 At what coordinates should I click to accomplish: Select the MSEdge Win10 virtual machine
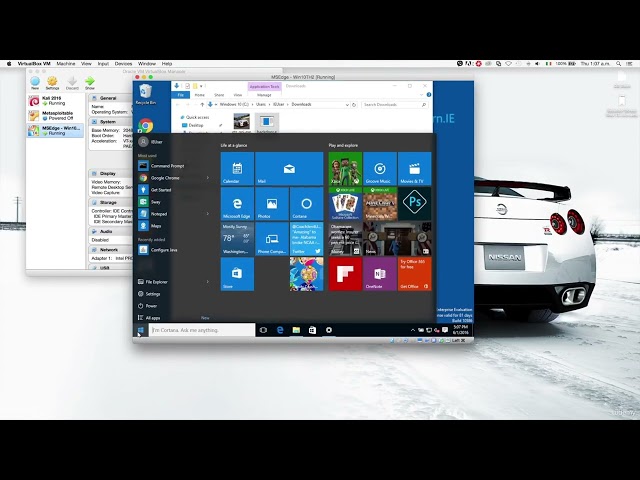[55, 131]
